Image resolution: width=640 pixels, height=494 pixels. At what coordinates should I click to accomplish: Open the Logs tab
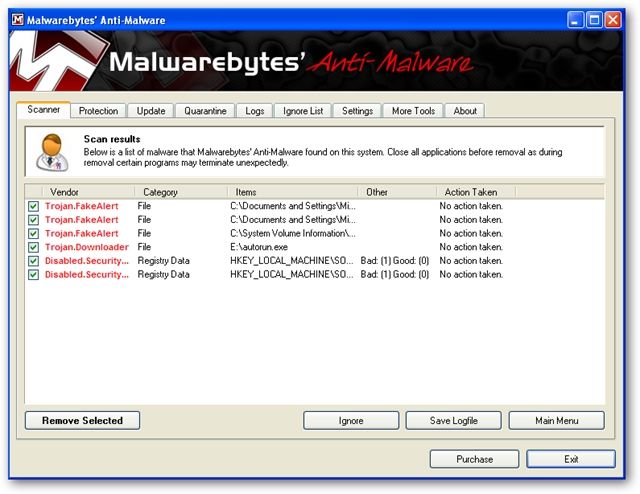click(x=255, y=111)
